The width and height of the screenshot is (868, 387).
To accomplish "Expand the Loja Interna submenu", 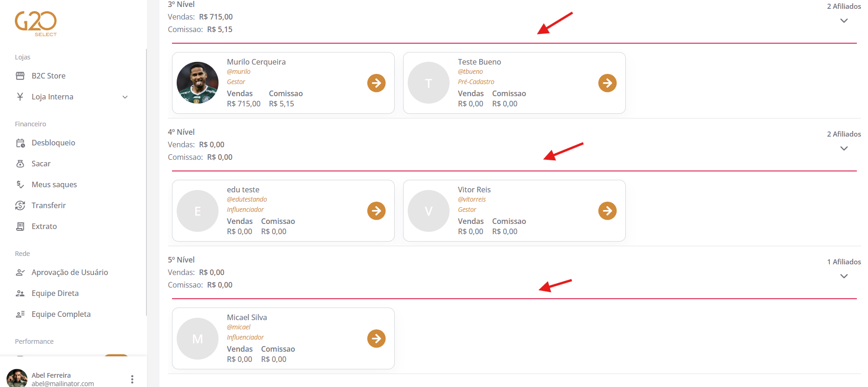I will [x=125, y=97].
